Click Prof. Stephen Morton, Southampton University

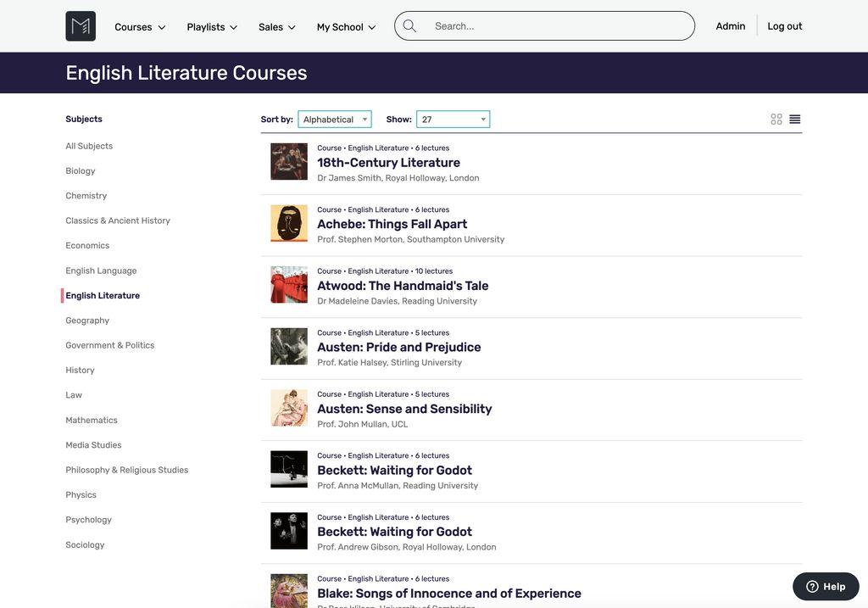tap(411, 239)
